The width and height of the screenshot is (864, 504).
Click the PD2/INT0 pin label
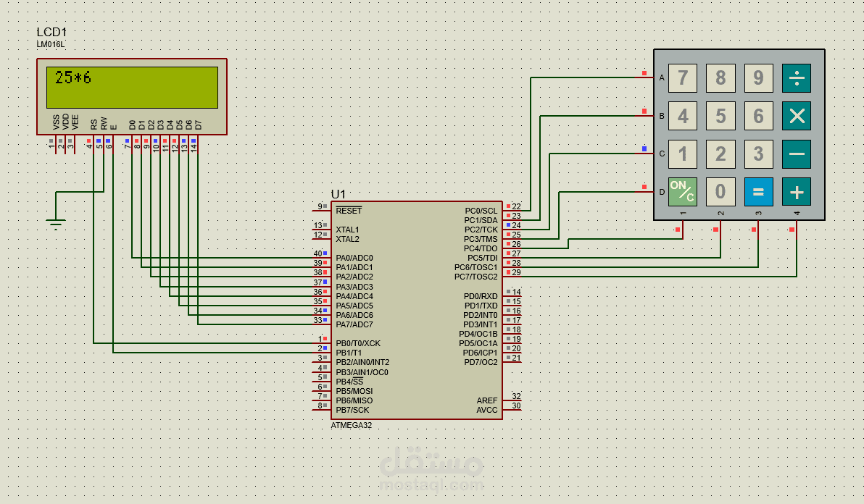480,315
